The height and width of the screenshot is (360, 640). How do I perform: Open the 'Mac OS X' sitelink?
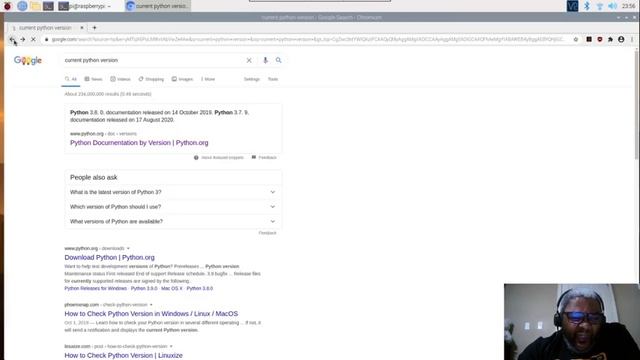click(x=172, y=289)
